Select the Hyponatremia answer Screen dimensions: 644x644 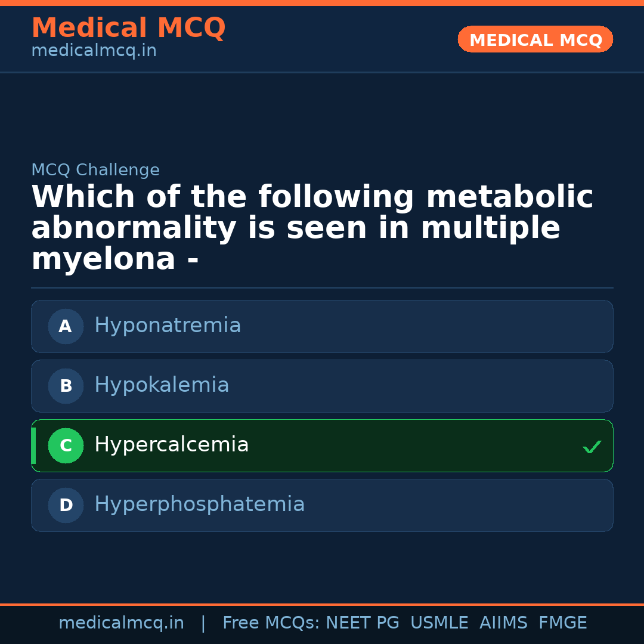pos(168,326)
